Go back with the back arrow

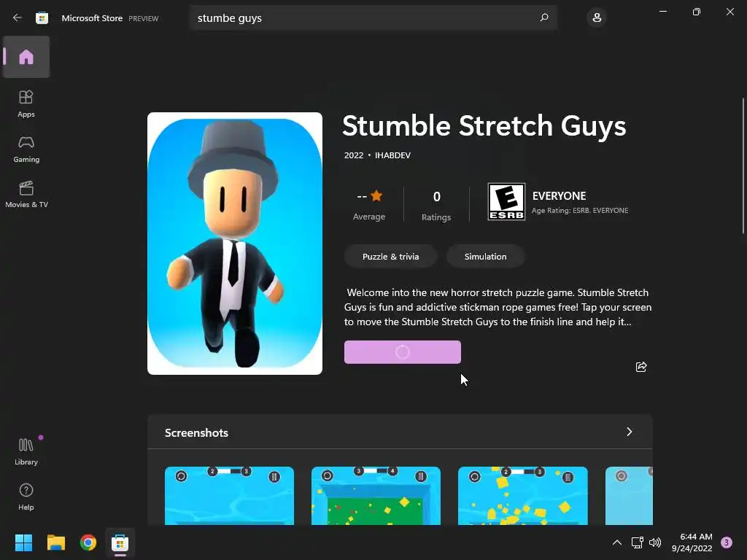click(18, 17)
